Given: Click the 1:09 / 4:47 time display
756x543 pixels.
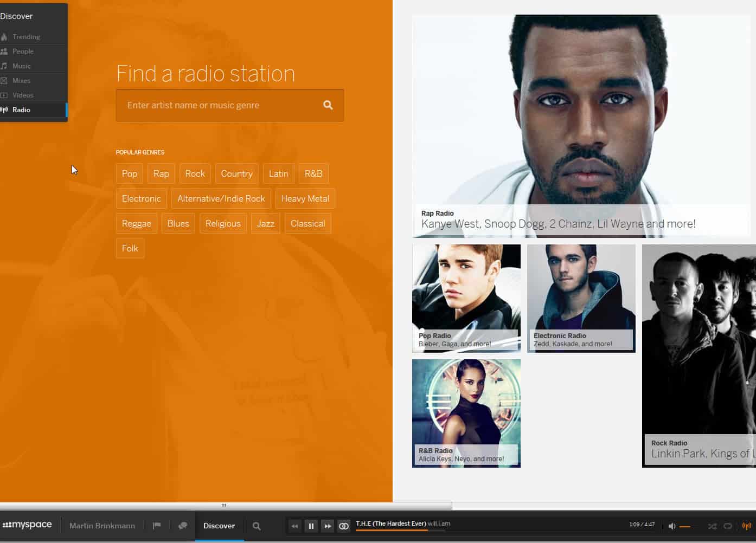Looking at the screenshot, I should [642, 524].
